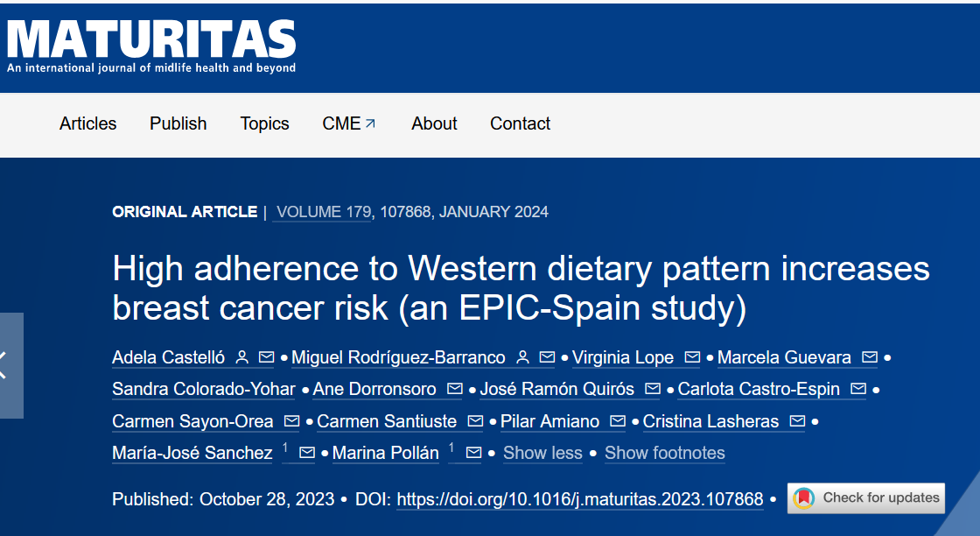The image size is (980, 536).
Task: Click the envelope icon after Cristina Lasheras
Action: [796, 421]
